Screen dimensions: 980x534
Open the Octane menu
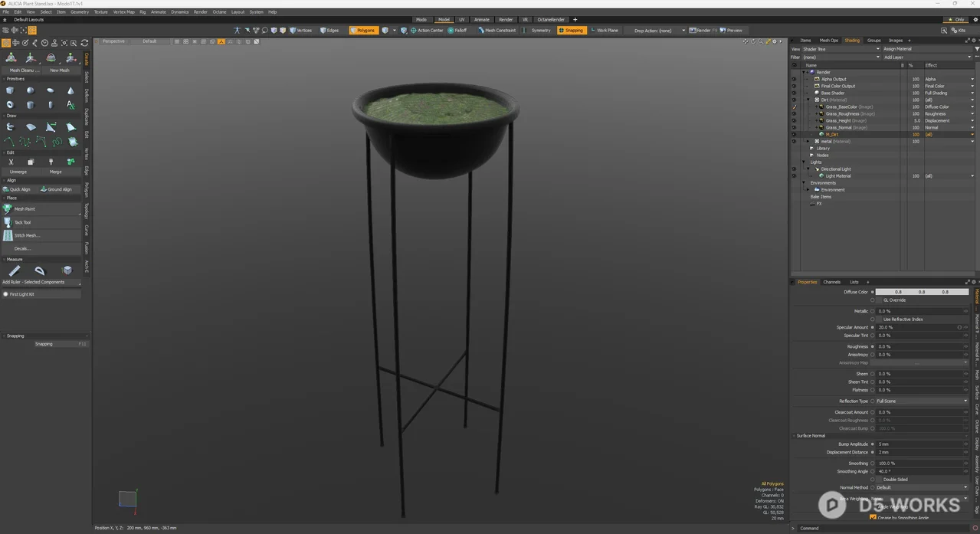[219, 12]
